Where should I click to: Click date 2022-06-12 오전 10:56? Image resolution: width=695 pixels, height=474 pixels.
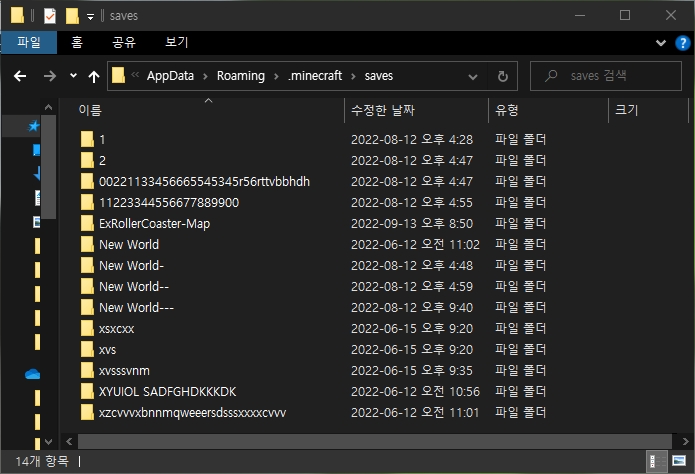coord(415,392)
